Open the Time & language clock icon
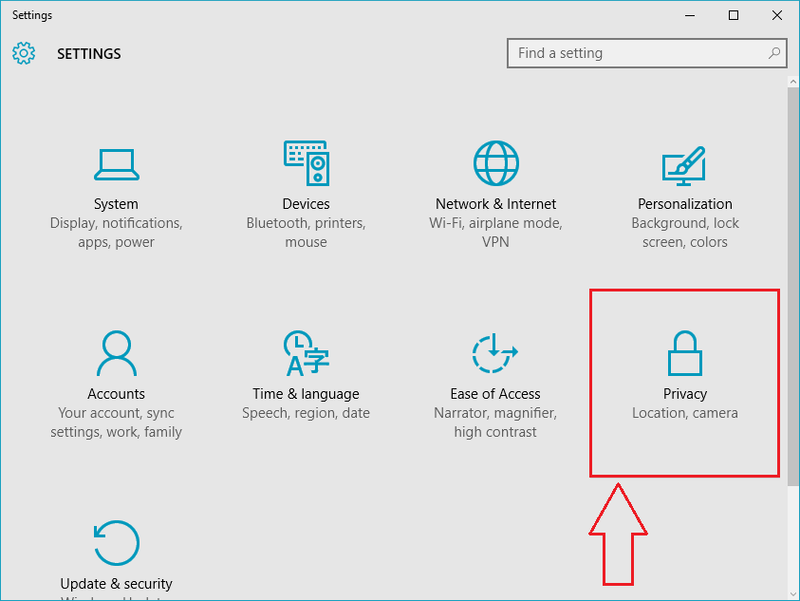This screenshot has height=601, width=800. click(307, 353)
